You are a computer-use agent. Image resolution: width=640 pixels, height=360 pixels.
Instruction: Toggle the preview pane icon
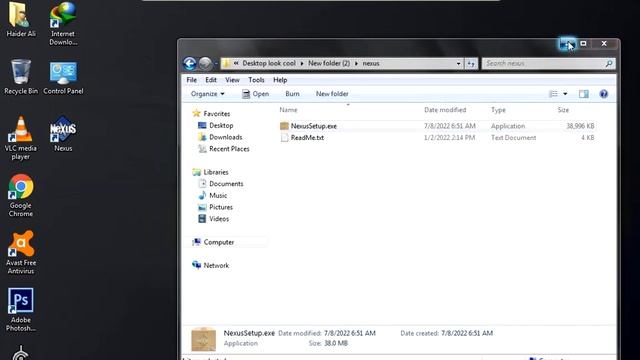[x=584, y=94]
